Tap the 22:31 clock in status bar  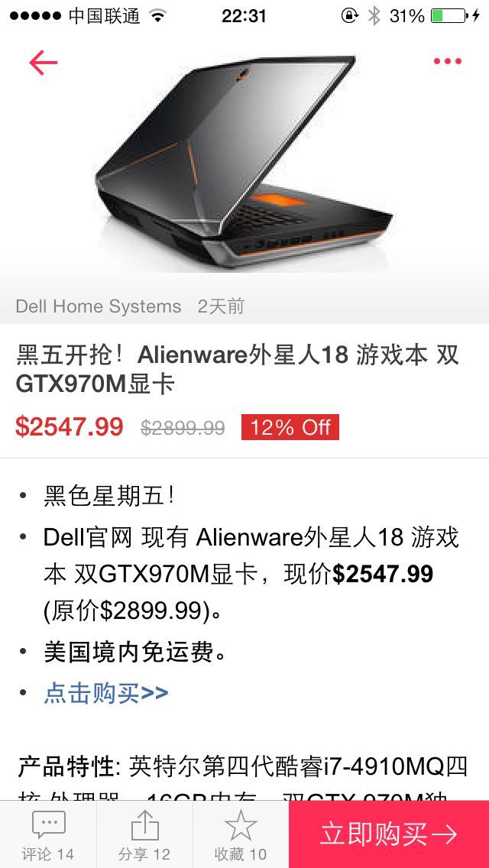(244, 15)
